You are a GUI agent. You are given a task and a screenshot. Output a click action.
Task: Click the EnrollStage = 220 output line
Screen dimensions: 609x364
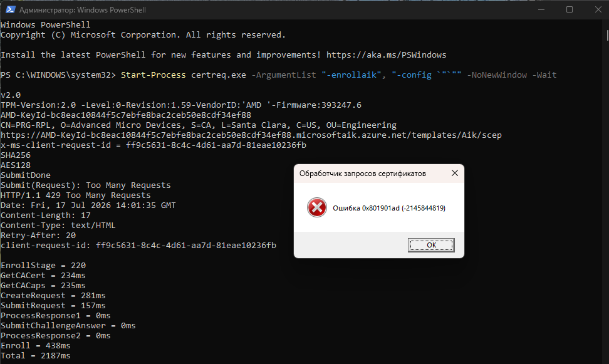pos(43,266)
